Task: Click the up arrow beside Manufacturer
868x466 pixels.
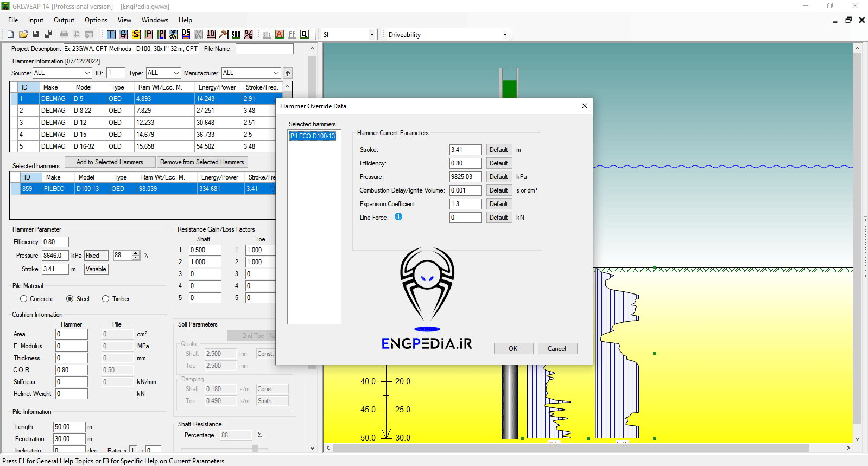Action: (x=288, y=73)
